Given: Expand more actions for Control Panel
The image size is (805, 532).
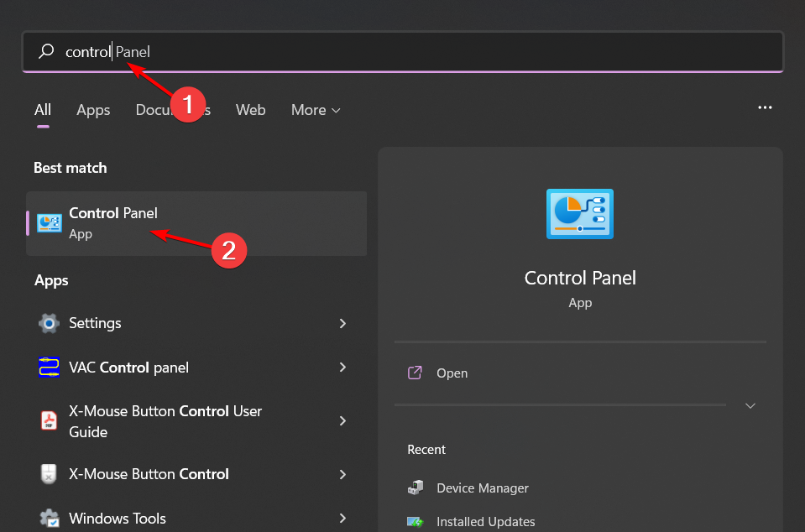Looking at the screenshot, I should click(750, 405).
